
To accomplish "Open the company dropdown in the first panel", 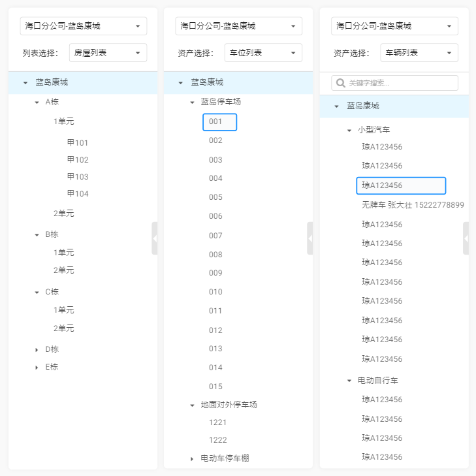I will point(84,26).
